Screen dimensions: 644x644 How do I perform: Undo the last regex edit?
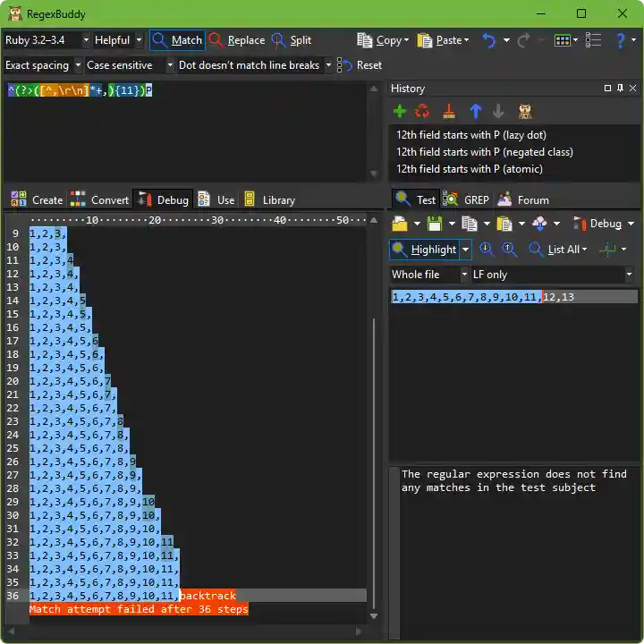(x=488, y=40)
